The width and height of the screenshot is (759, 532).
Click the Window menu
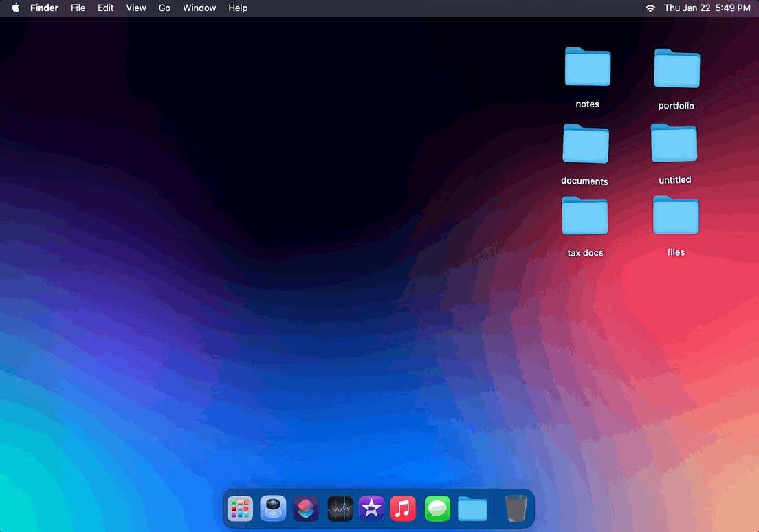[x=199, y=8]
